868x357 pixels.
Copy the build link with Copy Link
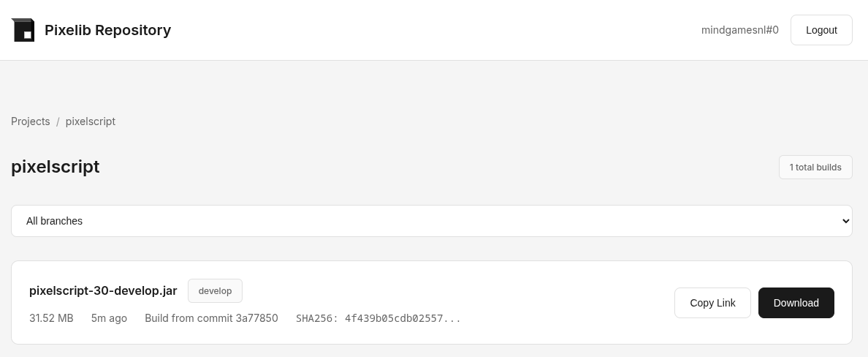pyautogui.click(x=712, y=303)
